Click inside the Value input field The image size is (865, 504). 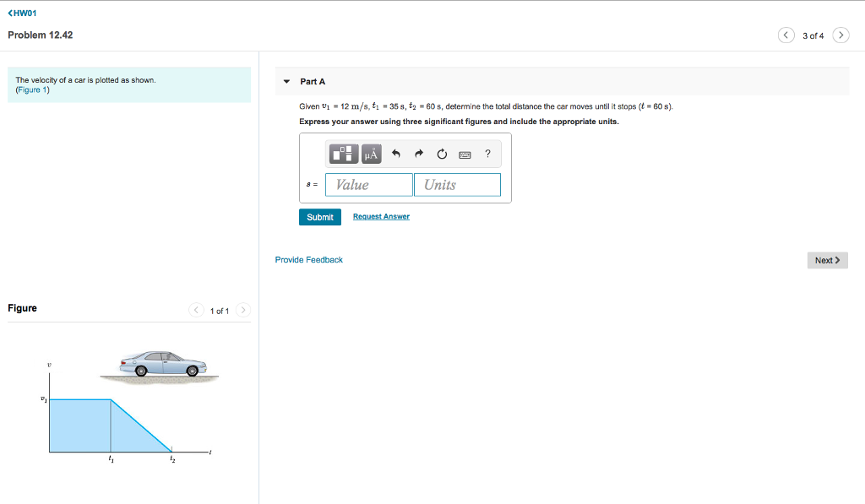(369, 184)
